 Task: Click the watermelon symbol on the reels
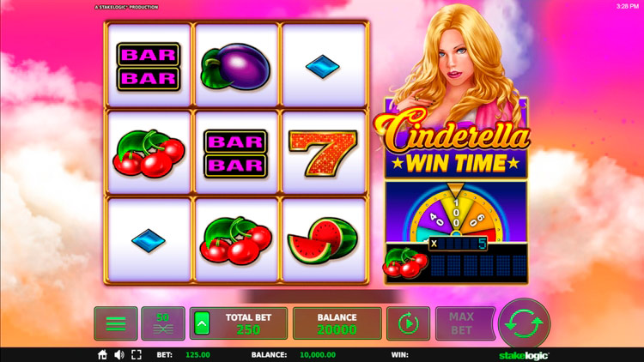point(322,240)
